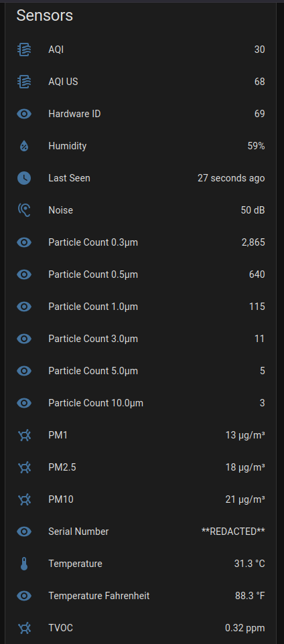Select the Particle Count 3.0µm label
The width and height of the screenshot is (284, 644).
coord(93,339)
